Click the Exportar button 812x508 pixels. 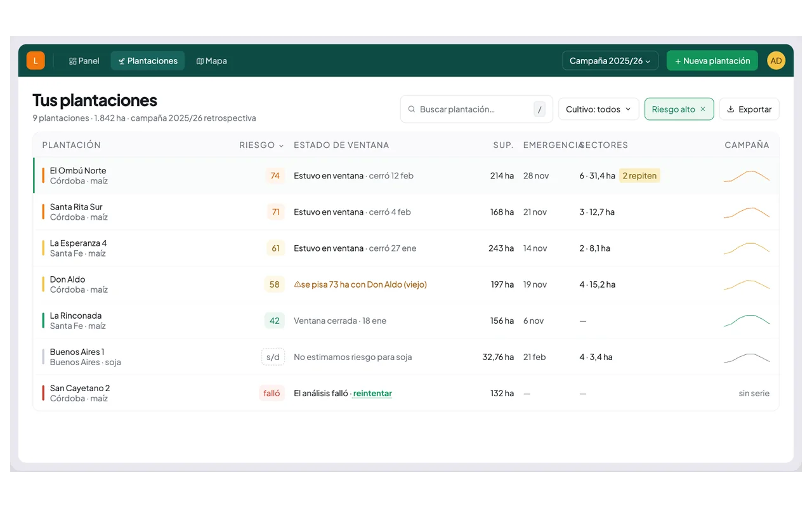pos(749,109)
